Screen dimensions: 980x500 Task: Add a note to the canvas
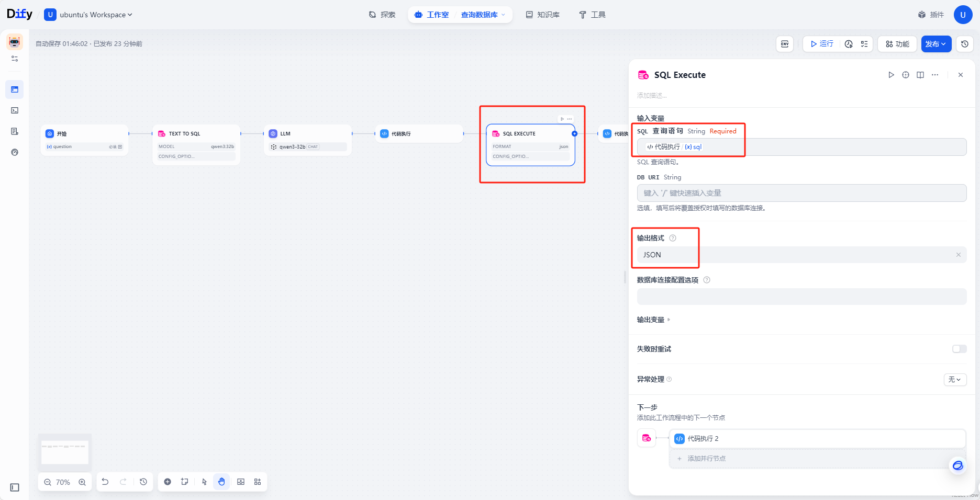(x=185, y=482)
